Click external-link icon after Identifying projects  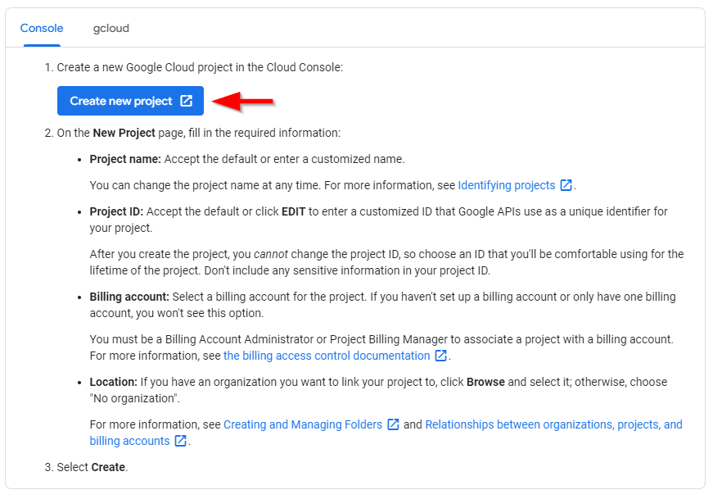point(566,185)
